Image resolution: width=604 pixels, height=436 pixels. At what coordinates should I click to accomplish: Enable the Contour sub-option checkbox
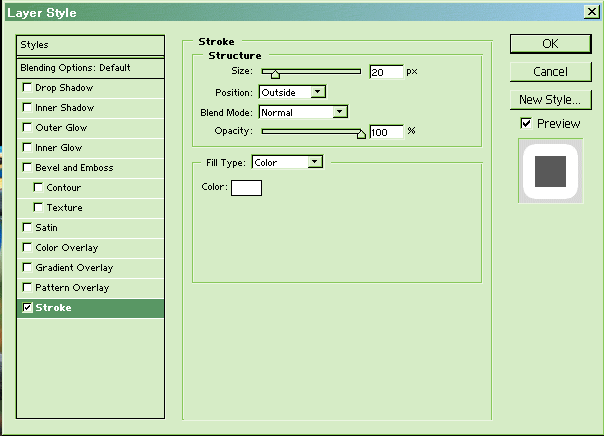point(39,188)
